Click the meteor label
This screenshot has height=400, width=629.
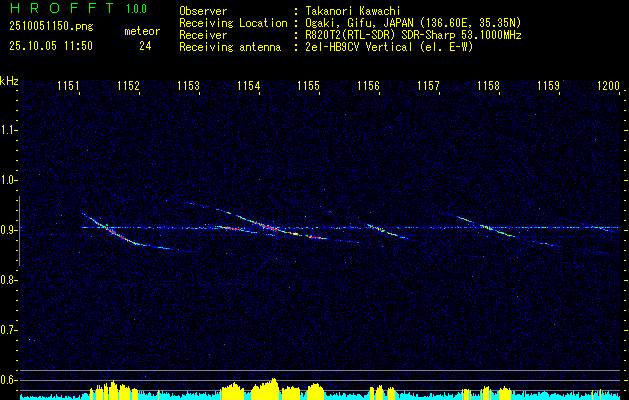pyautogui.click(x=142, y=31)
